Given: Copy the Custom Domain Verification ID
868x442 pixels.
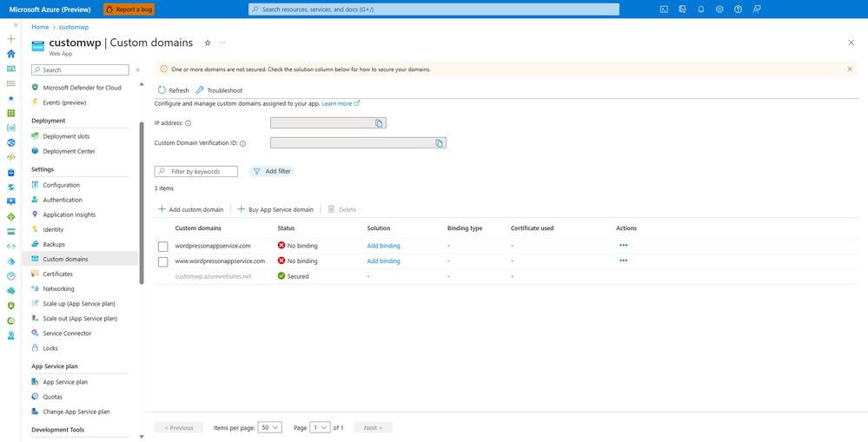Looking at the screenshot, I should (439, 142).
